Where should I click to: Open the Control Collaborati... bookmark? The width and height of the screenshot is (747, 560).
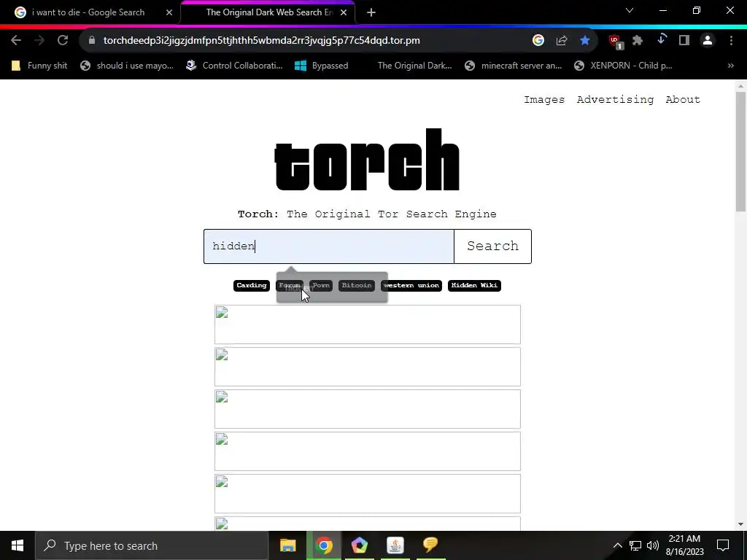234,66
